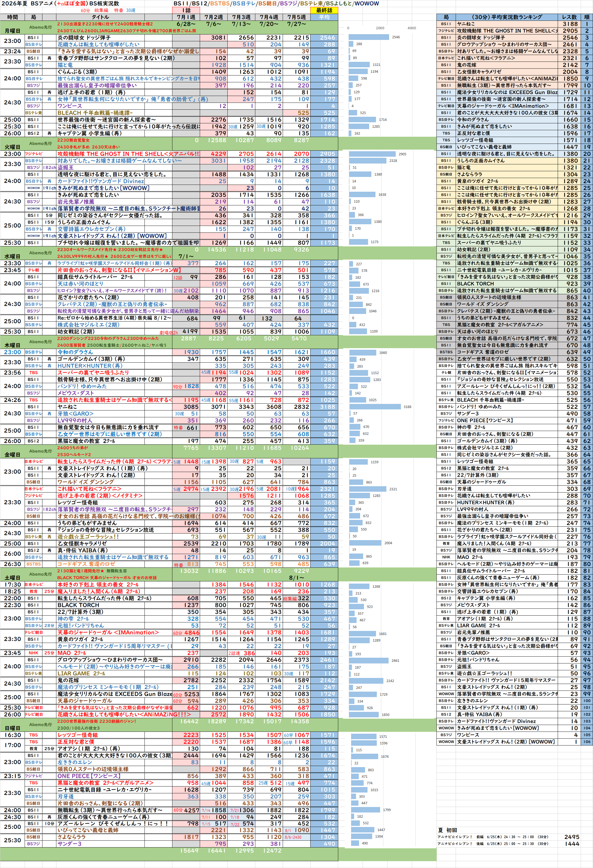Select the 7月4週 column header

[269, 17]
